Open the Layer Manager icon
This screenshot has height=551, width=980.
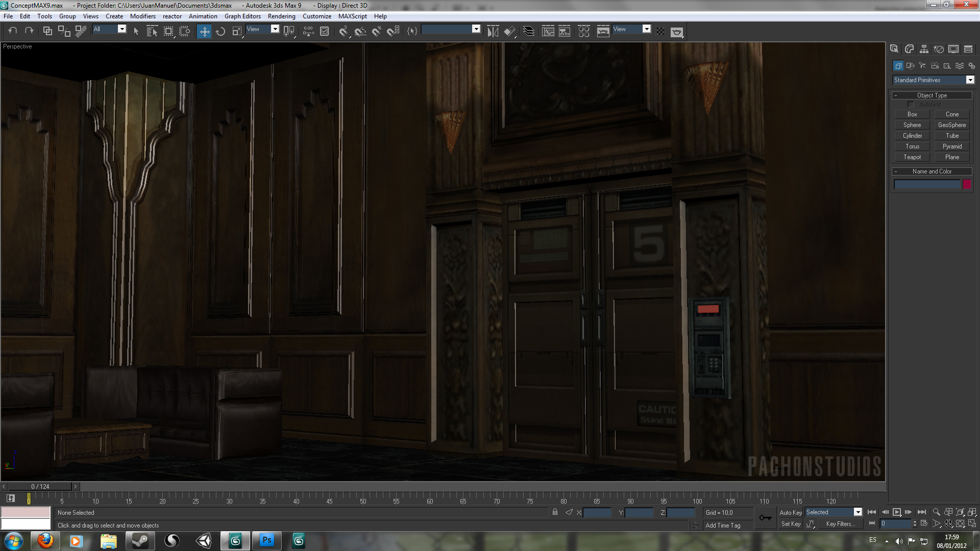529,32
